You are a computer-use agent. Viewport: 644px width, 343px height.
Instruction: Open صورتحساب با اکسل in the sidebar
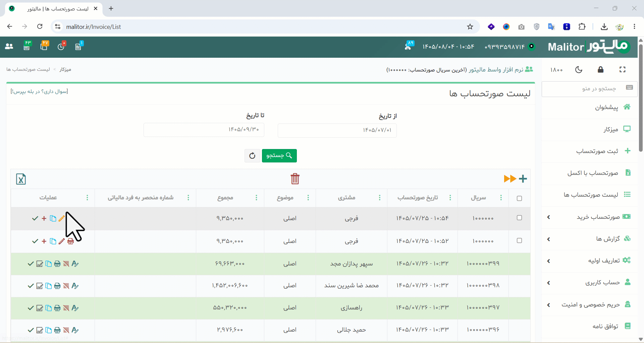tap(590, 173)
